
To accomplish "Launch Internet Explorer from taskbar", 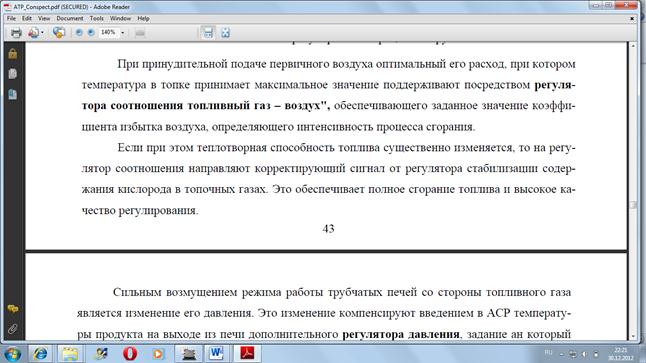I will point(40,354).
